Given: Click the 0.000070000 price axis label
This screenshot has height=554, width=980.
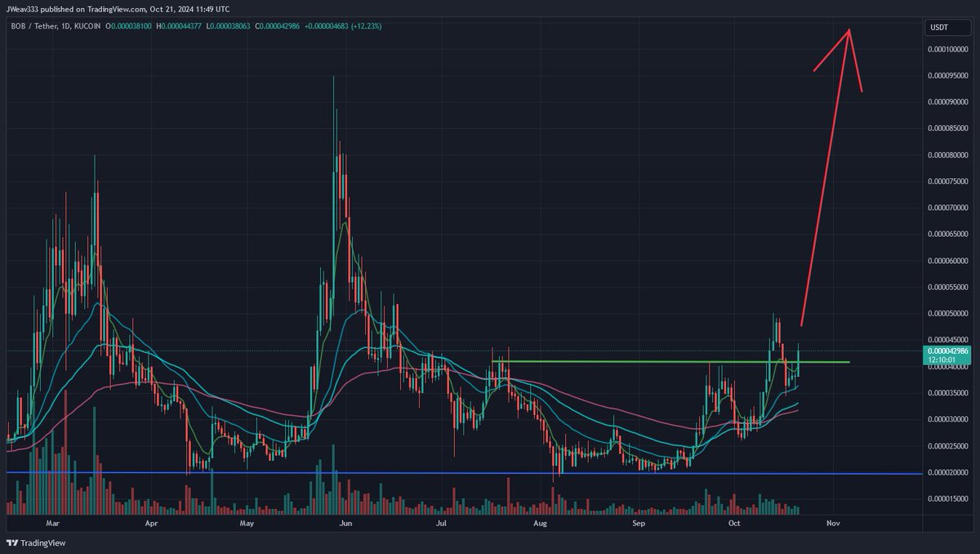Looking at the screenshot, I should tap(948, 208).
